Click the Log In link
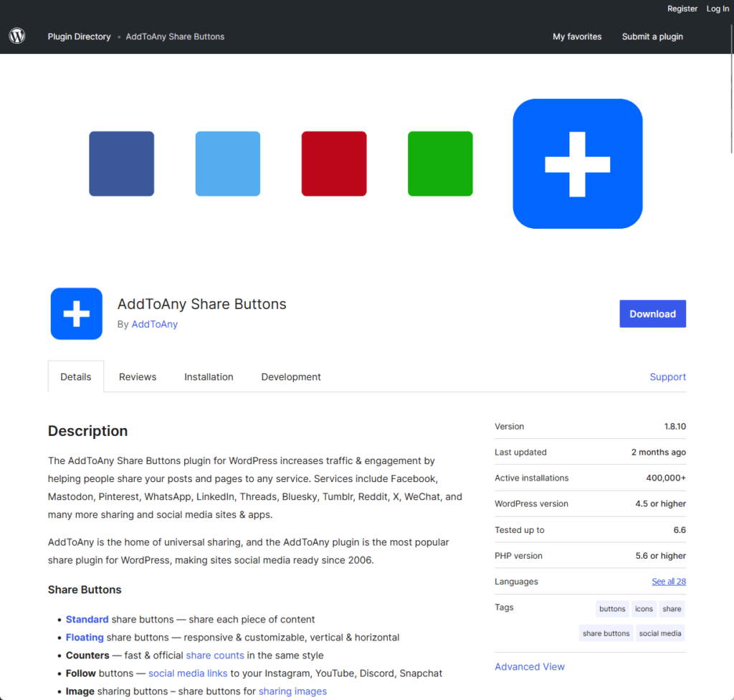This screenshot has width=734, height=700. click(718, 9)
